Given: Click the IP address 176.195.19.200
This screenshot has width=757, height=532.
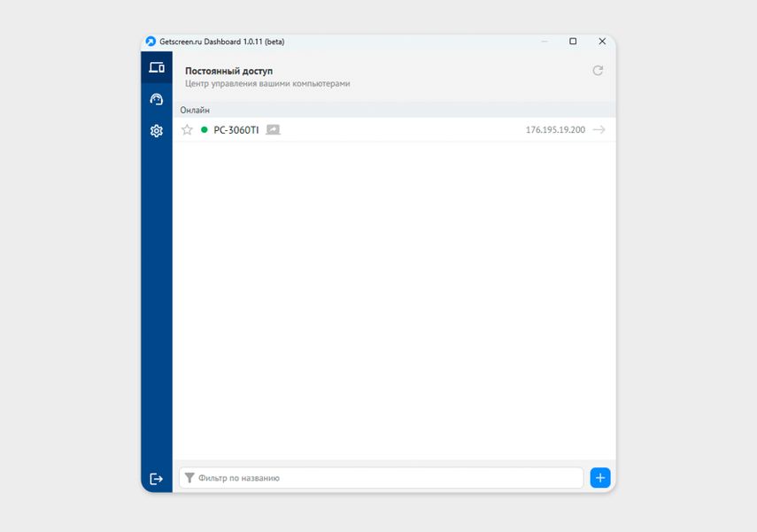Looking at the screenshot, I should pyautogui.click(x=555, y=129).
